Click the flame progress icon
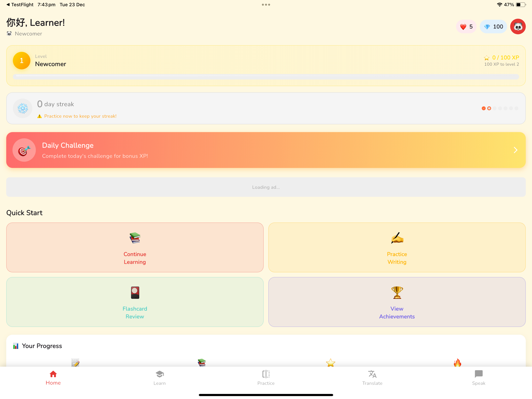 pos(457,363)
